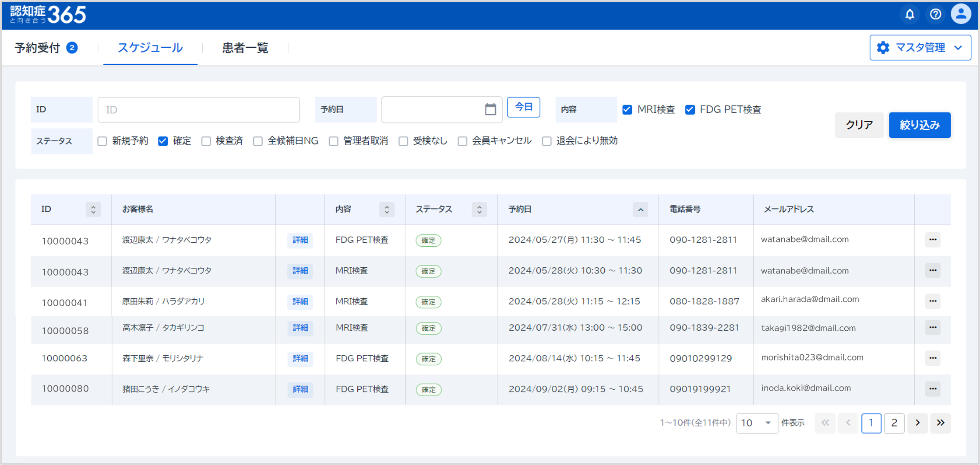Screen dimensions: 980x465
Task: Uncheck the MRI検査 content filter
Action: click(x=627, y=110)
